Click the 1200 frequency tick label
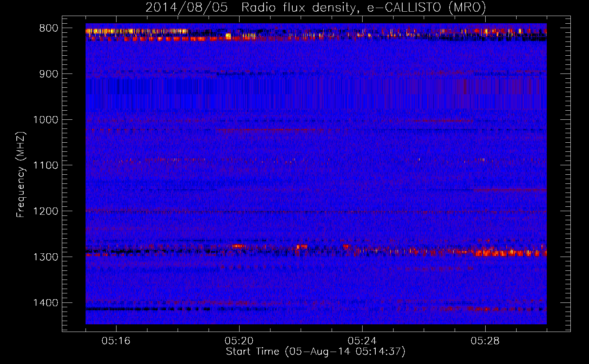Viewport: 589px width, 364px height. [x=46, y=211]
